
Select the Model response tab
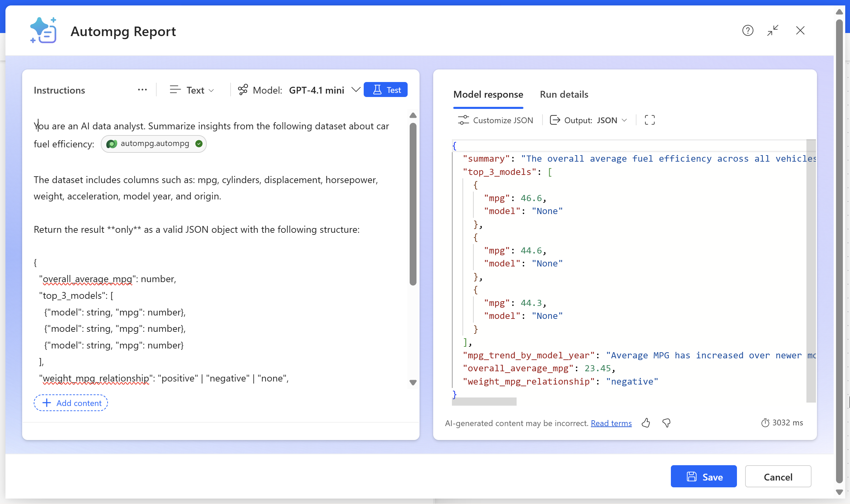click(488, 95)
